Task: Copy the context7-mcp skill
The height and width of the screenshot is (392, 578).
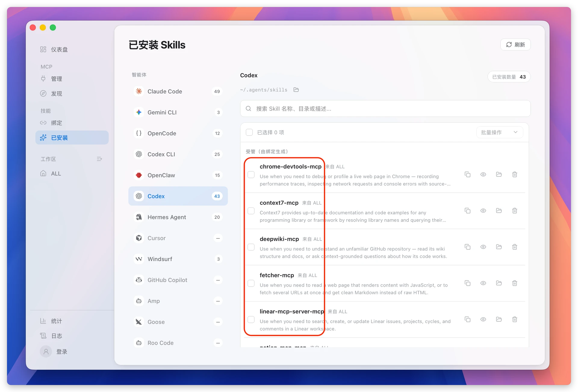Action: point(468,210)
